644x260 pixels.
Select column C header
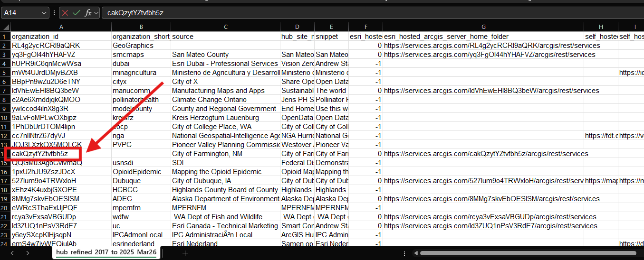225,28
